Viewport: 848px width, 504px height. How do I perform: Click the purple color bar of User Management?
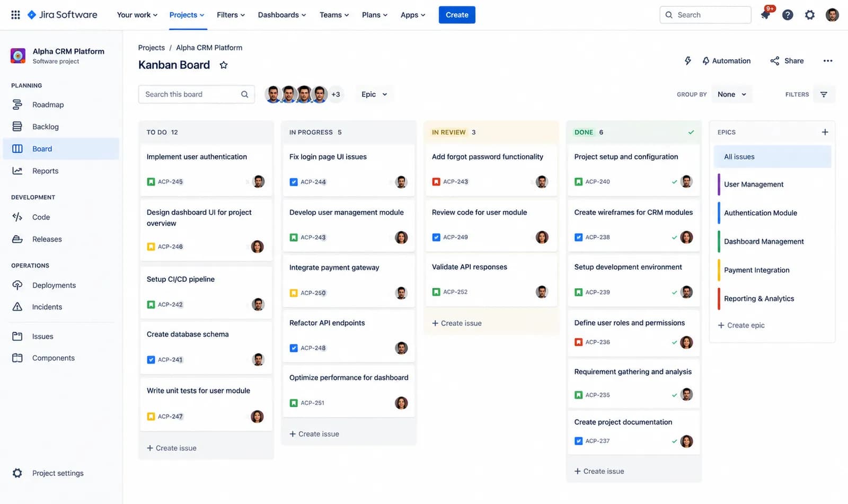pyautogui.click(x=719, y=184)
